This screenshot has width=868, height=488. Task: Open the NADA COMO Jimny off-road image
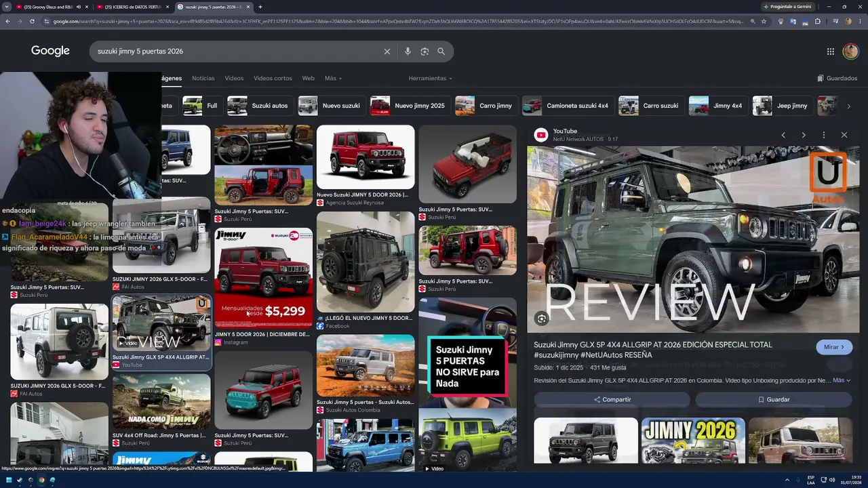(161, 402)
